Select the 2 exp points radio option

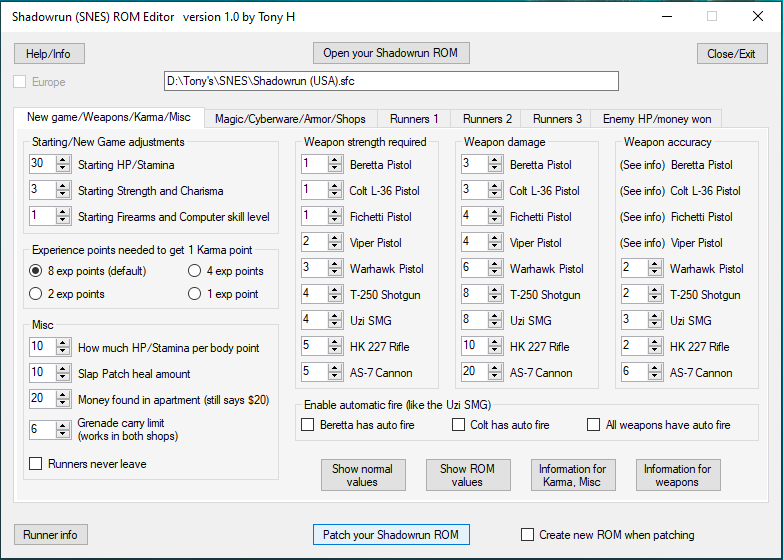pos(36,294)
